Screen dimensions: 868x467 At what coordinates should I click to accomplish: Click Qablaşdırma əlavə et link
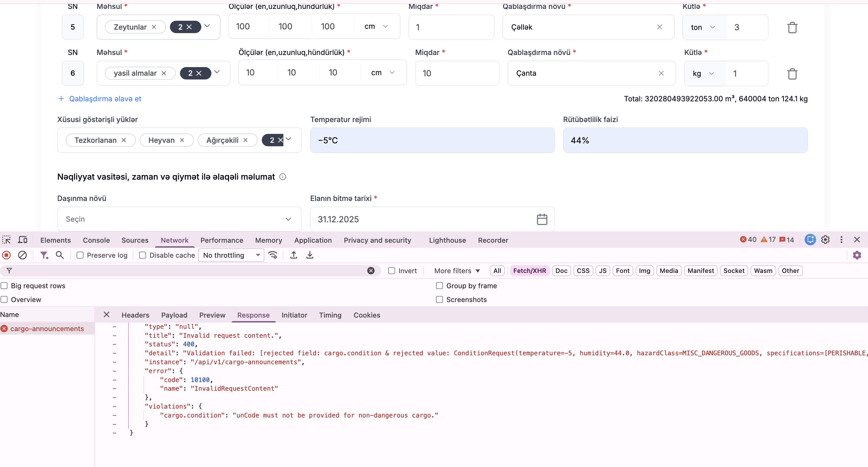point(100,99)
